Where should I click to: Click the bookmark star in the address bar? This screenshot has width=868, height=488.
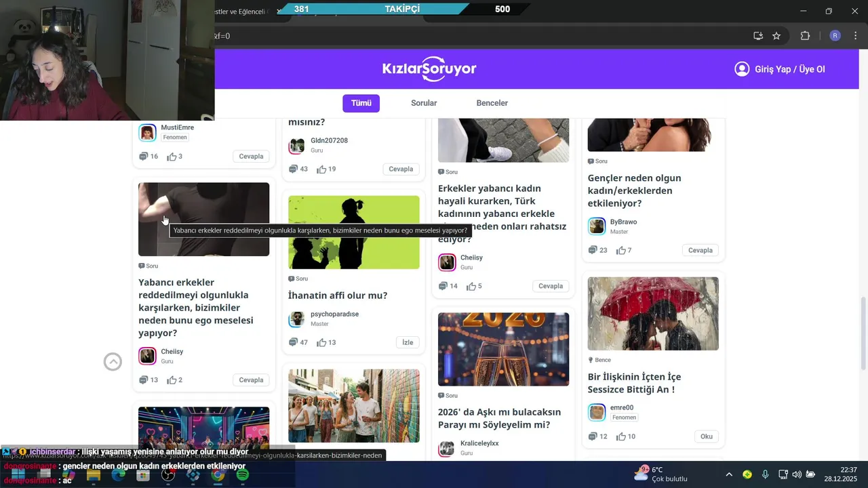(776, 36)
